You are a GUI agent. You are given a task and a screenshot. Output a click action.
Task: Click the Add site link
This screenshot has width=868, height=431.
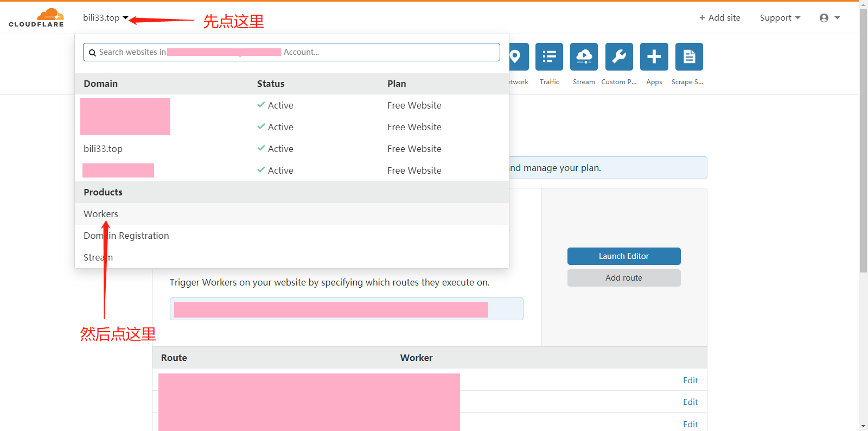click(719, 18)
